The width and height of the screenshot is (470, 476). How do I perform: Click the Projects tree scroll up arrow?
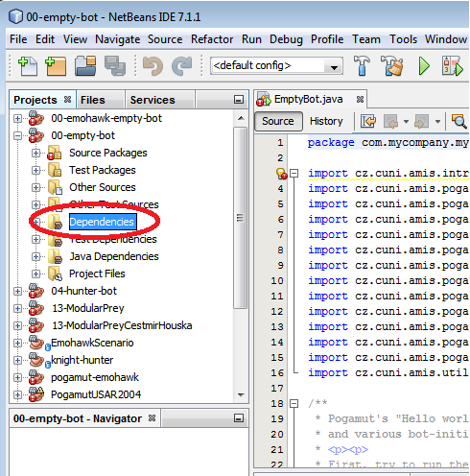pyautogui.click(x=241, y=118)
